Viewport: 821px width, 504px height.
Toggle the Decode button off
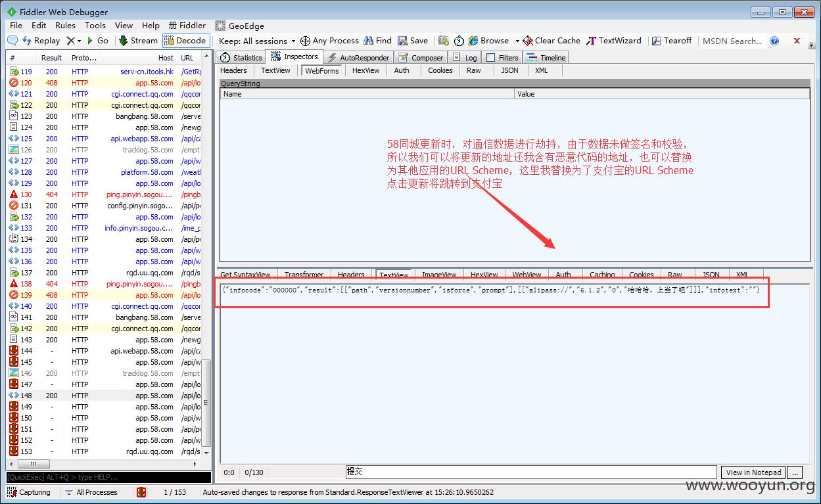185,41
